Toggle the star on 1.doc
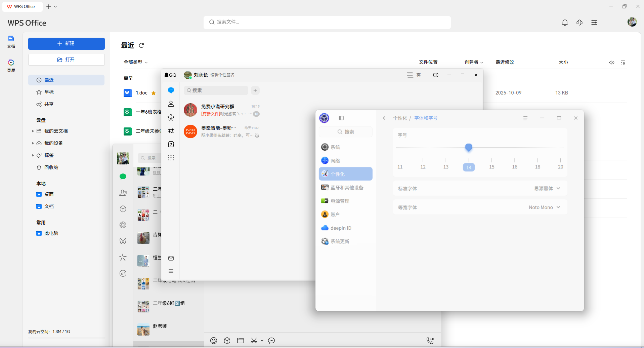 (154, 93)
